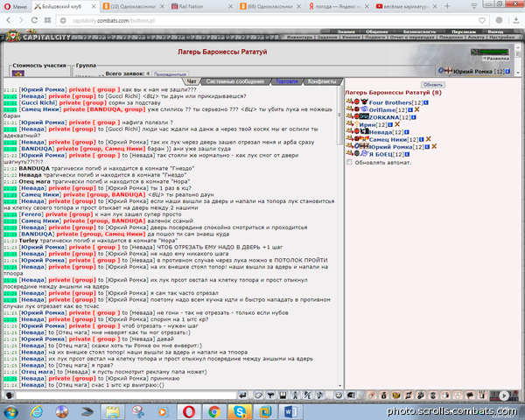Click the green health bar indicator
The height and width of the screenshot is (420, 525).
[x=494, y=52]
